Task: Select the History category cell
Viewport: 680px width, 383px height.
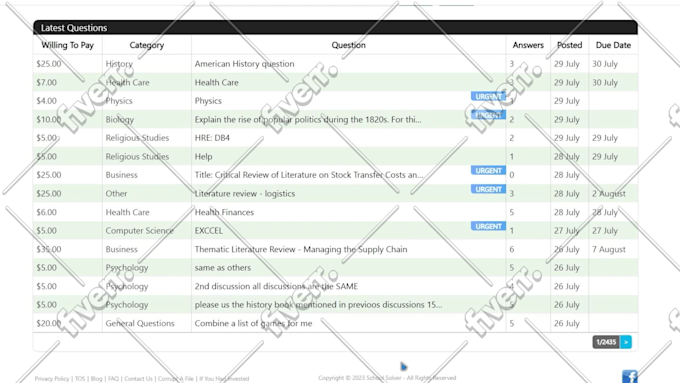Action: (x=119, y=64)
